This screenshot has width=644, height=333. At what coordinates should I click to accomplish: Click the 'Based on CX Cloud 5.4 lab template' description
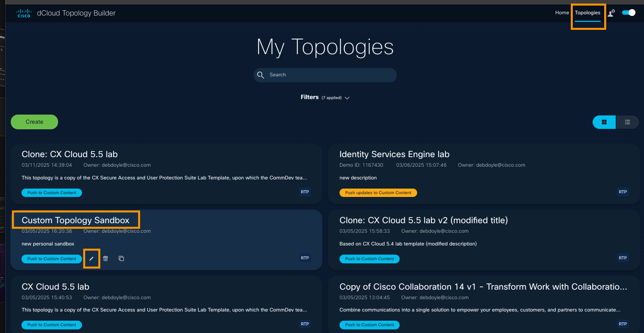click(x=408, y=244)
